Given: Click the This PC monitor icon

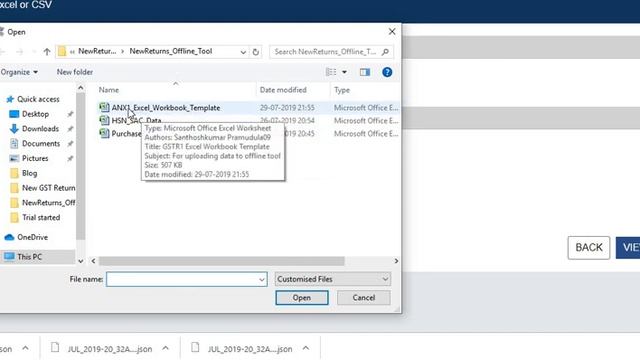Looking at the screenshot, I should (x=9, y=257).
